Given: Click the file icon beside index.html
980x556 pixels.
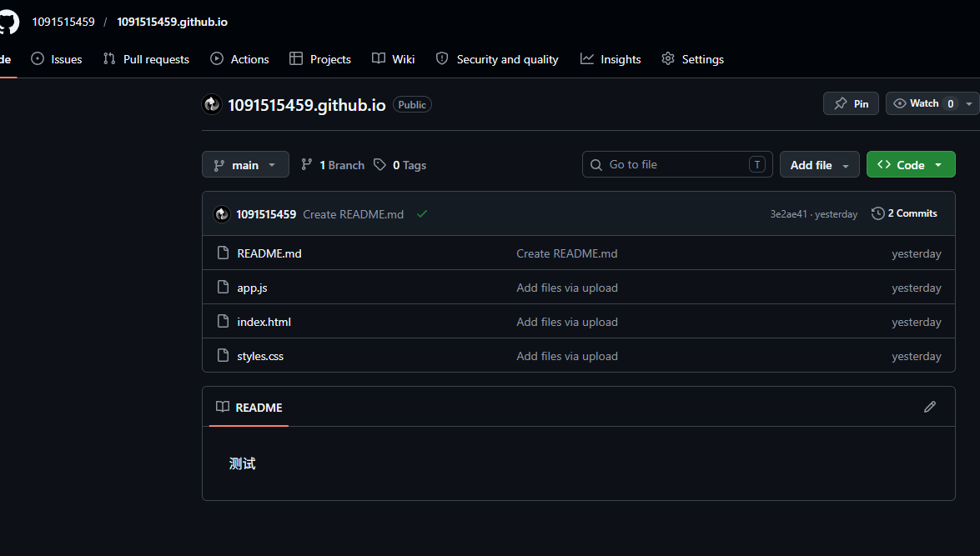Looking at the screenshot, I should click(x=224, y=321).
